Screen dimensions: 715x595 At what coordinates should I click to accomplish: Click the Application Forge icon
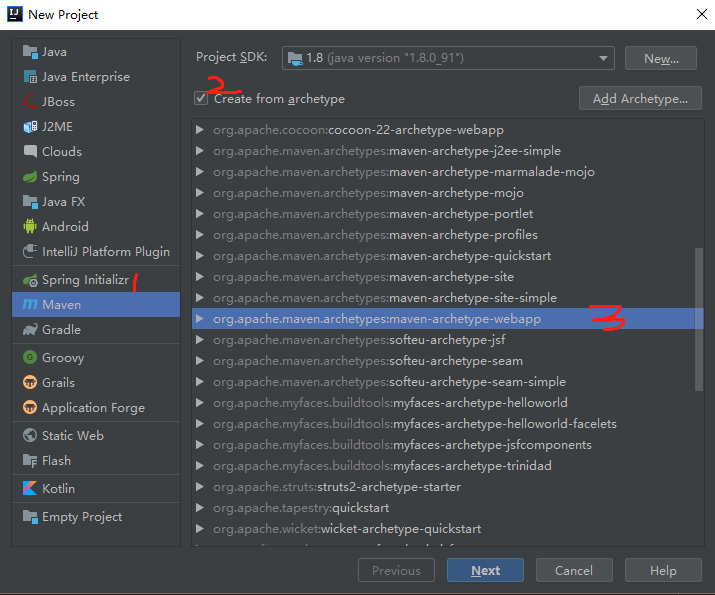tap(30, 407)
